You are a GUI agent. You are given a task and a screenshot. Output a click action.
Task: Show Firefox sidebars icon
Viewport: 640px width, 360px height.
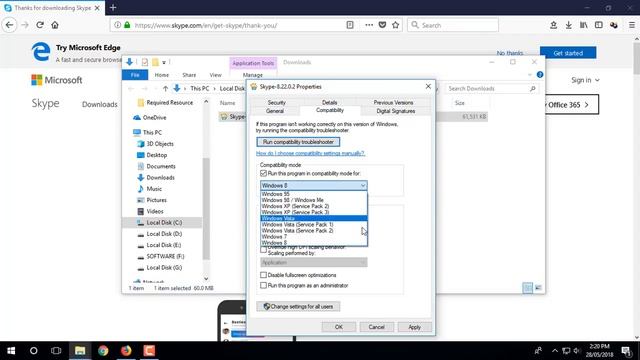point(598,25)
